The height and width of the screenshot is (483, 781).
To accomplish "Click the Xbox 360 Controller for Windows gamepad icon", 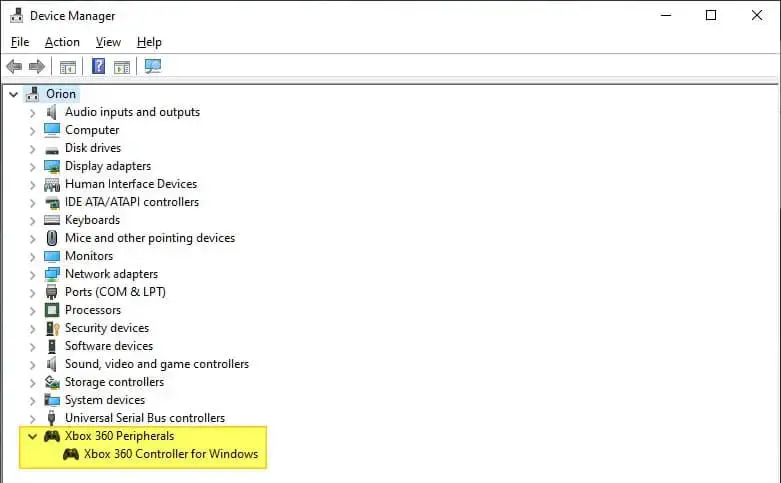I will click(x=71, y=454).
